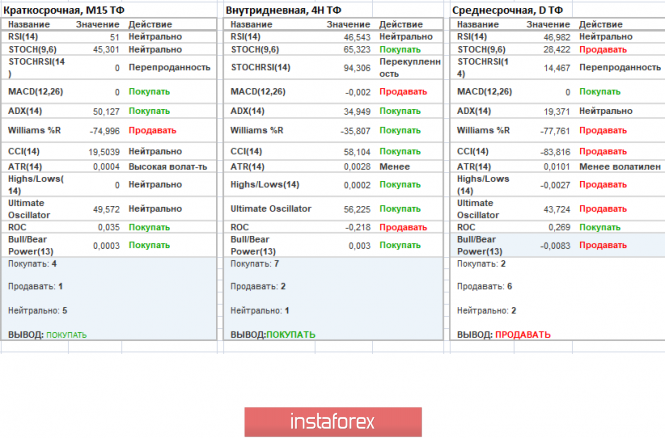Select the Внутридневная, 4H ТФ heading
This screenshot has width=665, height=438.
coord(283,10)
